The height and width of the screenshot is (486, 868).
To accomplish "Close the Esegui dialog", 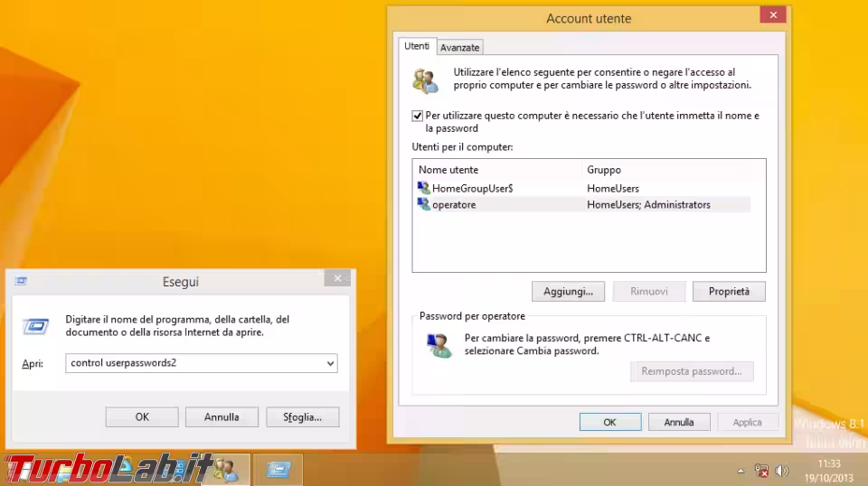I will (337, 278).
